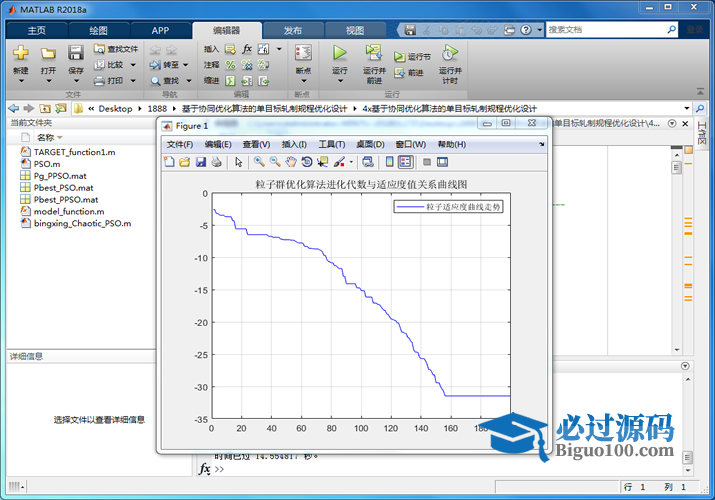Open the 工具(T) menu in Figure 1

[331, 144]
